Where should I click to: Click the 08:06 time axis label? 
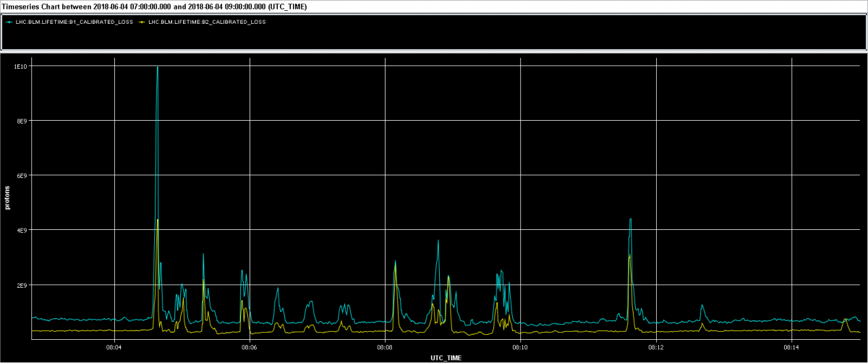(x=250, y=348)
